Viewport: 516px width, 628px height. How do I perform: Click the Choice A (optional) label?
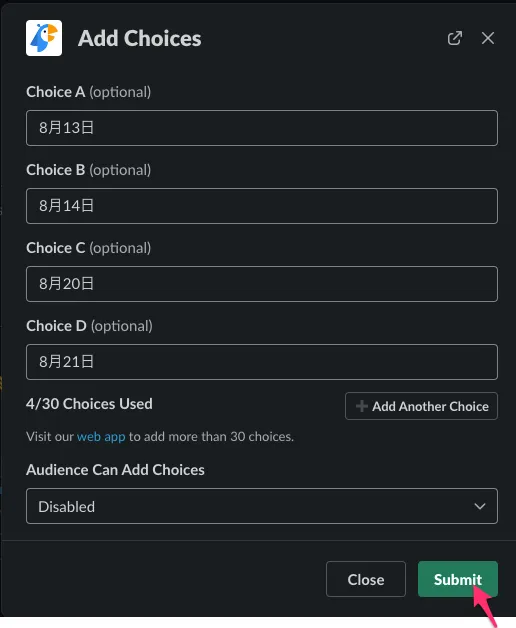point(89,92)
